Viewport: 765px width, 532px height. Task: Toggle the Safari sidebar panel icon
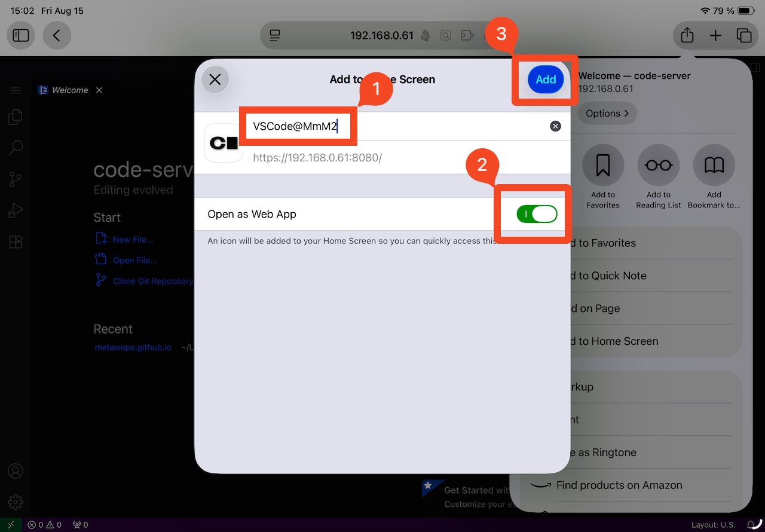tap(21, 36)
